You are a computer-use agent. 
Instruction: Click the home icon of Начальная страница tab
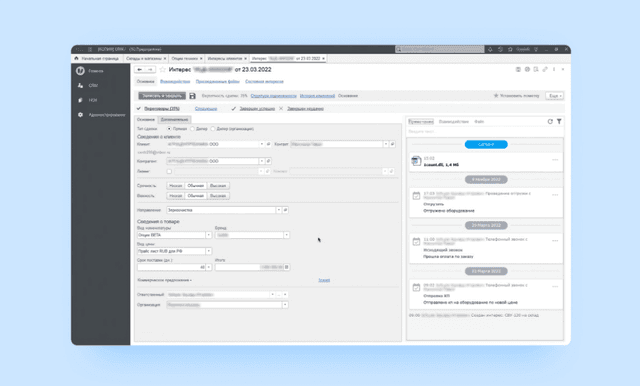(76, 58)
